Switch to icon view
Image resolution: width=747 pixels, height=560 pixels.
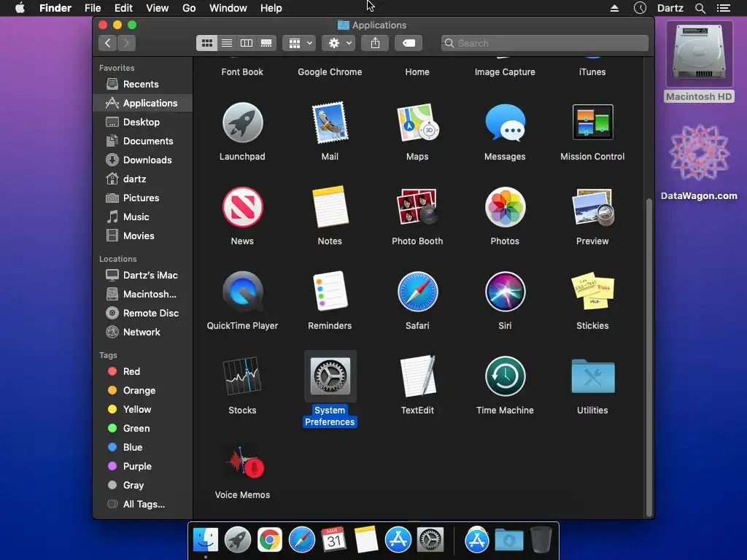[x=206, y=43]
